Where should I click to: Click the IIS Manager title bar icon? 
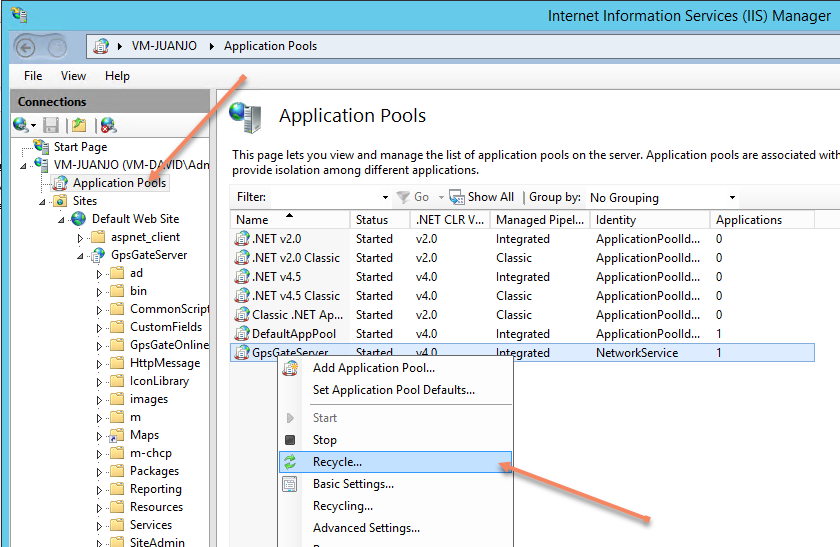19,15
